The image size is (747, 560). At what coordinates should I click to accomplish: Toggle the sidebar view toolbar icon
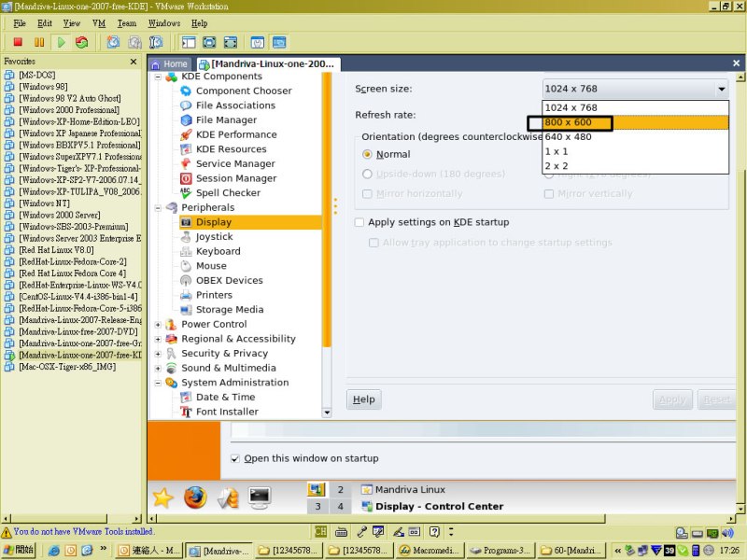click(x=189, y=42)
